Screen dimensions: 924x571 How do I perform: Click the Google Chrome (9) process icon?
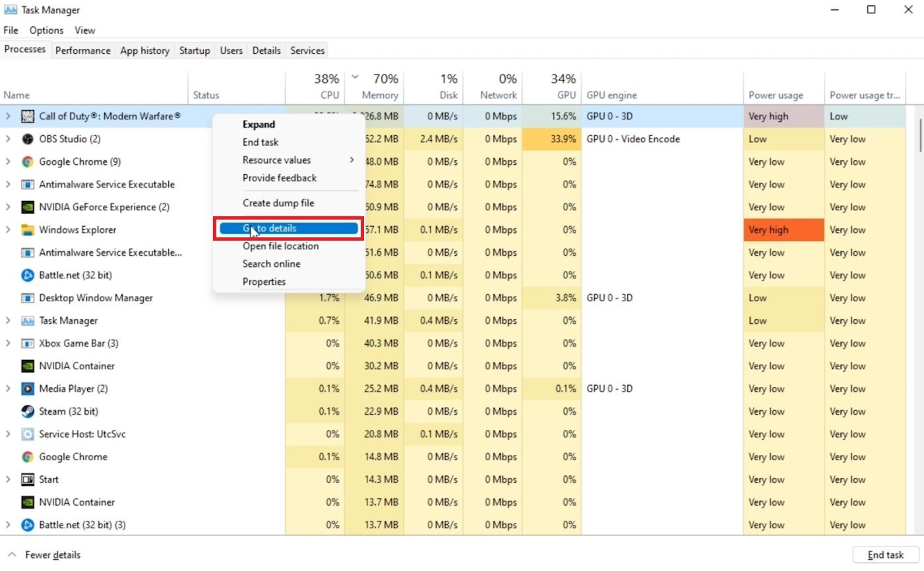pyautogui.click(x=28, y=162)
